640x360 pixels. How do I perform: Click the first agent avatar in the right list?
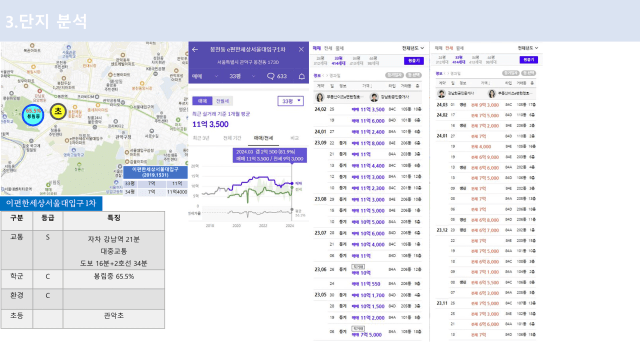tap(441, 94)
